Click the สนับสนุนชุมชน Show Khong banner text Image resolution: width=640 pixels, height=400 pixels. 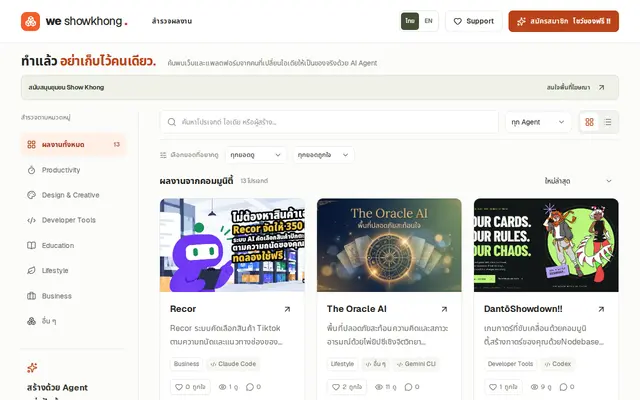point(66,87)
